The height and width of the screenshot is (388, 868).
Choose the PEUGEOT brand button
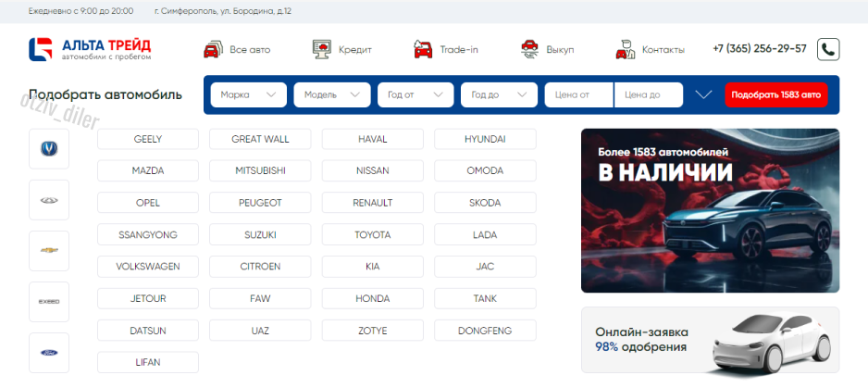[x=260, y=203]
